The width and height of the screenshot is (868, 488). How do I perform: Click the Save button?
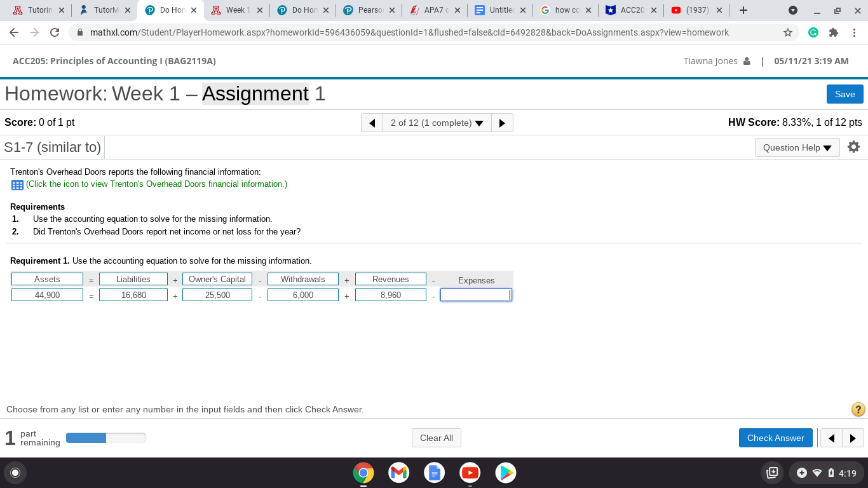point(844,93)
